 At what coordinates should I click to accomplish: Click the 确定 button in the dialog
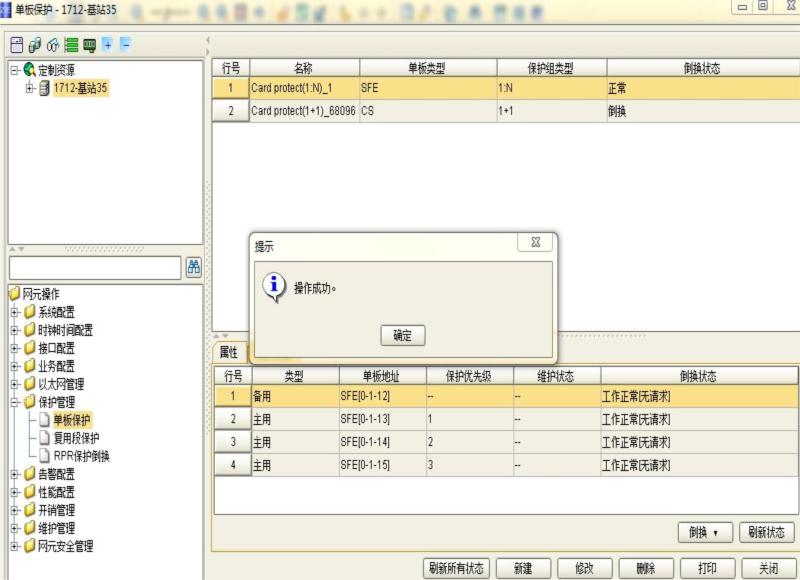[401, 337]
